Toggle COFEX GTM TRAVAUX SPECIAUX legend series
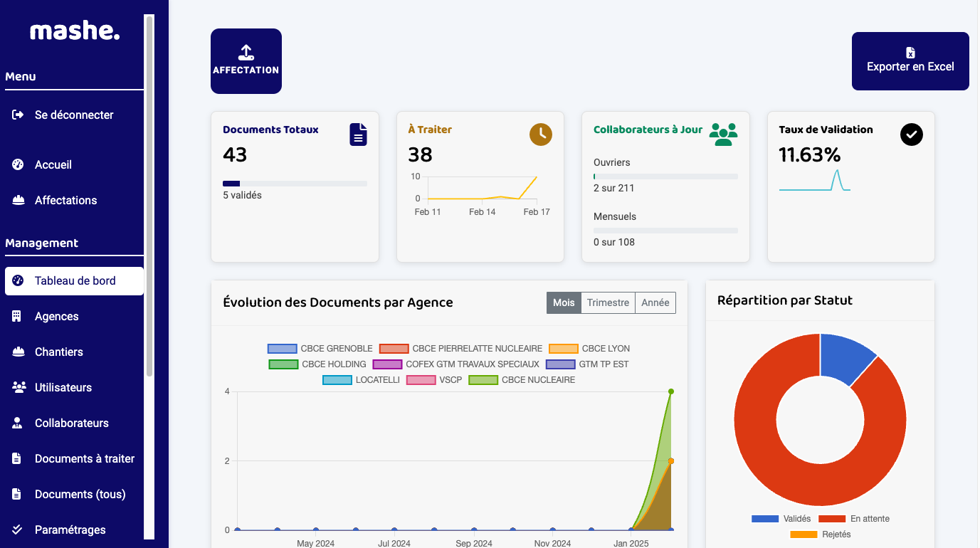This screenshot has height=548, width=980. pos(455,364)
